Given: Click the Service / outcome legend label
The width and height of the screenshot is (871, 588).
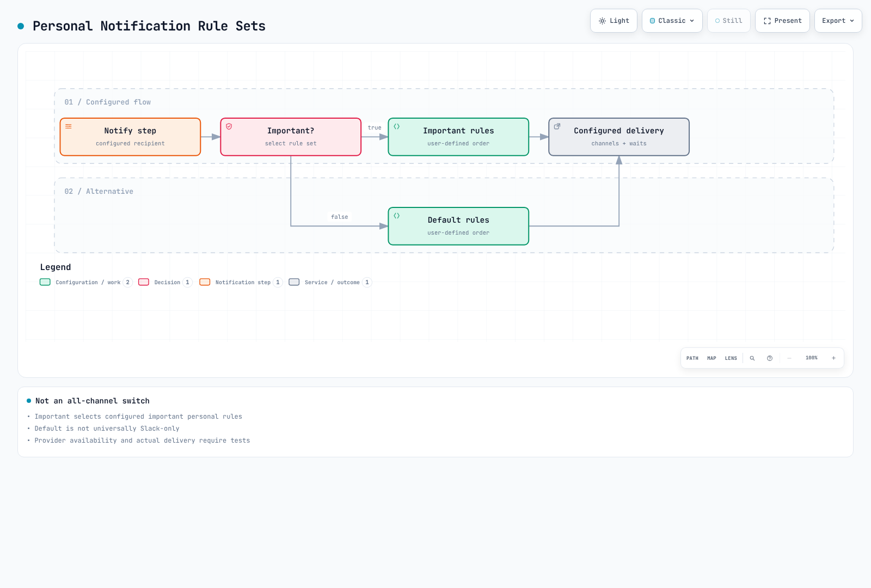Looking at the screenshot, I should 332,283.
